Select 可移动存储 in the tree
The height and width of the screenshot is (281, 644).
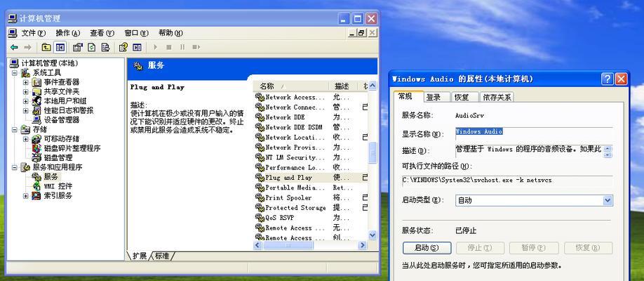pyautogui.click(x=62, y=138)
